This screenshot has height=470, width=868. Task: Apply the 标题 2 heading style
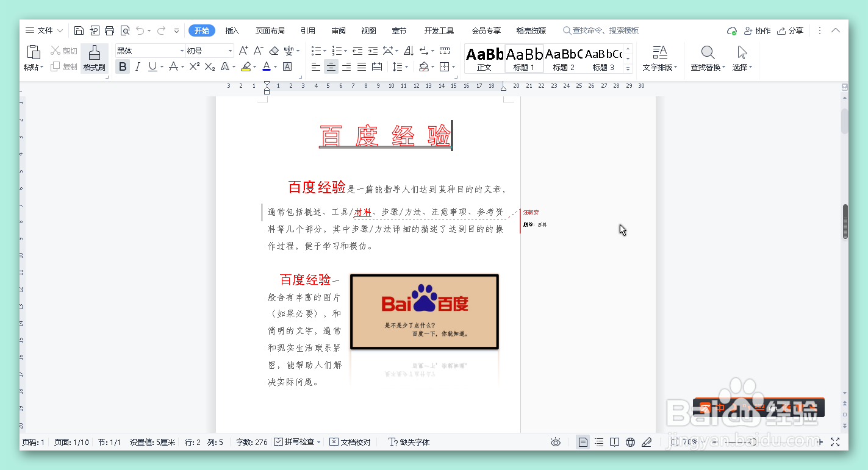(564, 59)
